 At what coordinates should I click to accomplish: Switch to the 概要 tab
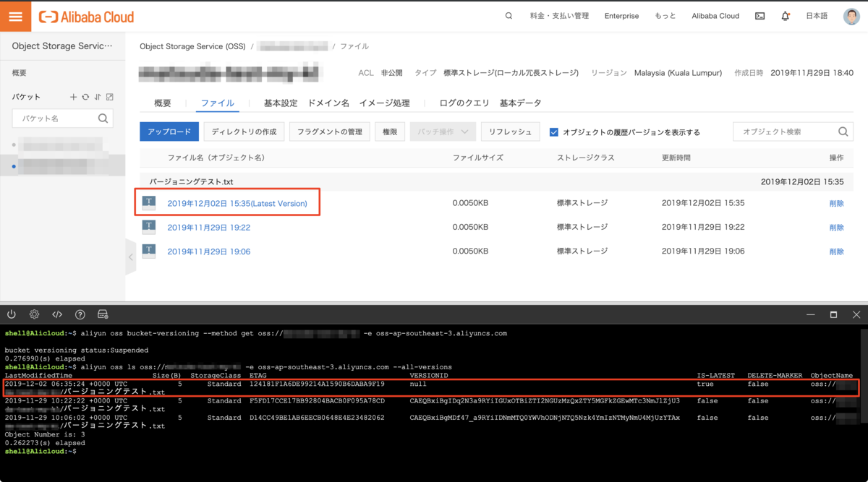point(163,103)
